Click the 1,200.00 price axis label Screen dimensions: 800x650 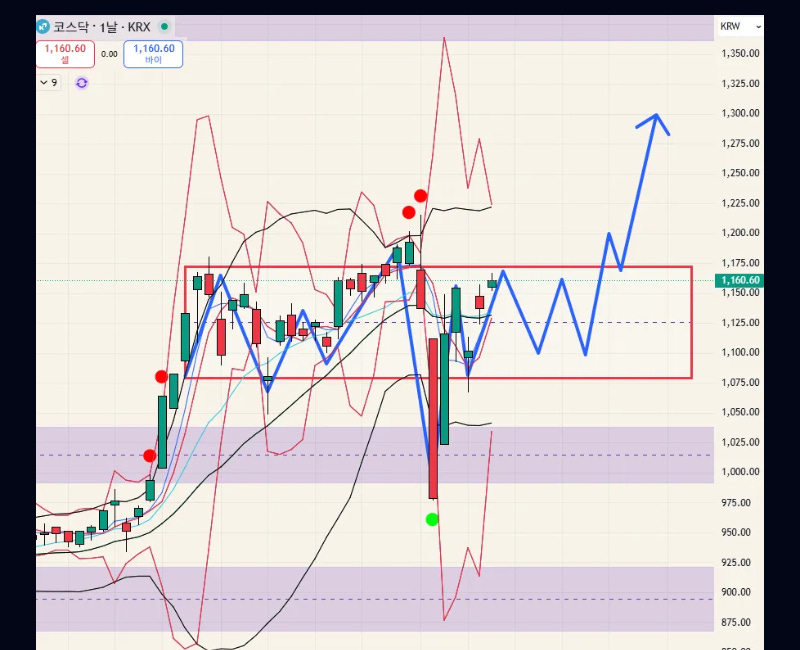740,233
